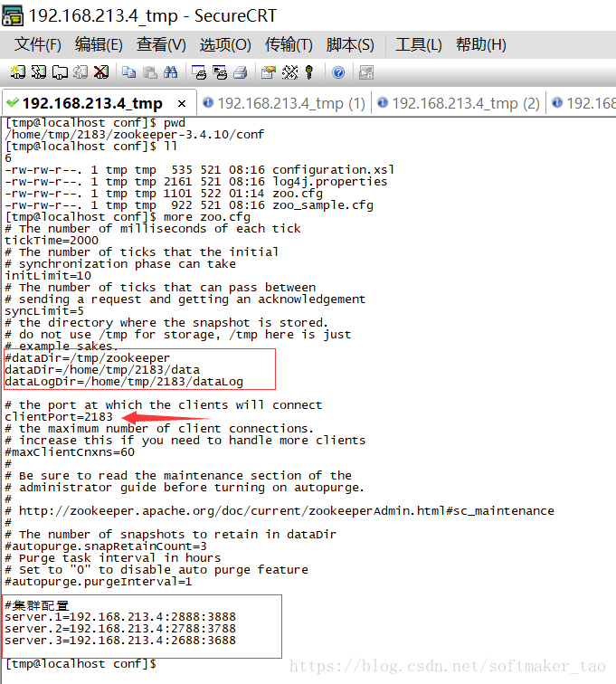Image resolution: width=616 pixels, height=684 pixels.
Task: Open the 查看(V) menu
Action: (161, 44)
